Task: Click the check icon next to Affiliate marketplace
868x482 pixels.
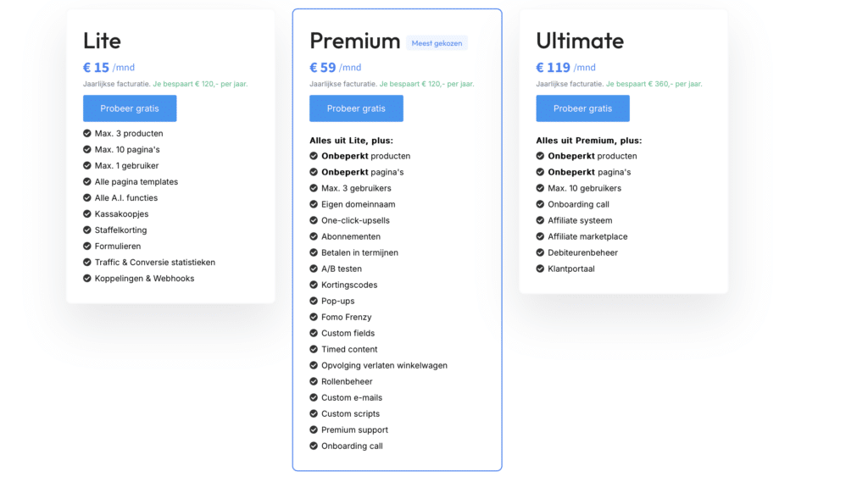Action: tap(541, 236)
